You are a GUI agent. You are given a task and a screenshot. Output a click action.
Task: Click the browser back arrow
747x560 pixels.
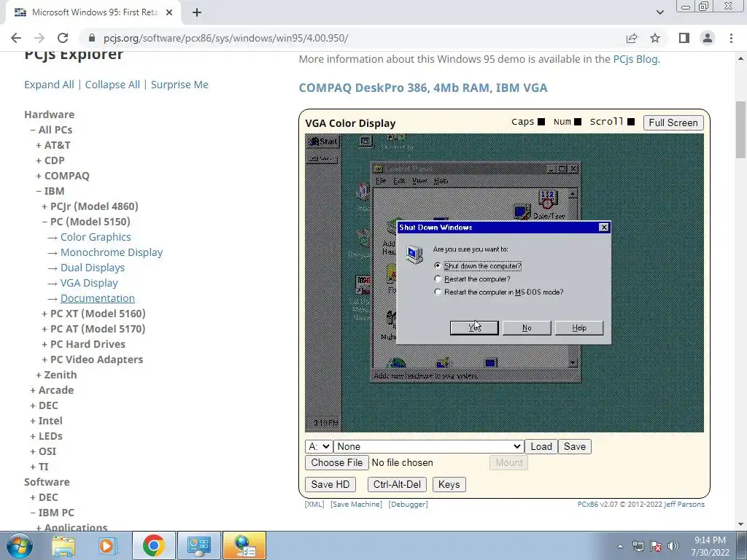(x=16, y=38)
